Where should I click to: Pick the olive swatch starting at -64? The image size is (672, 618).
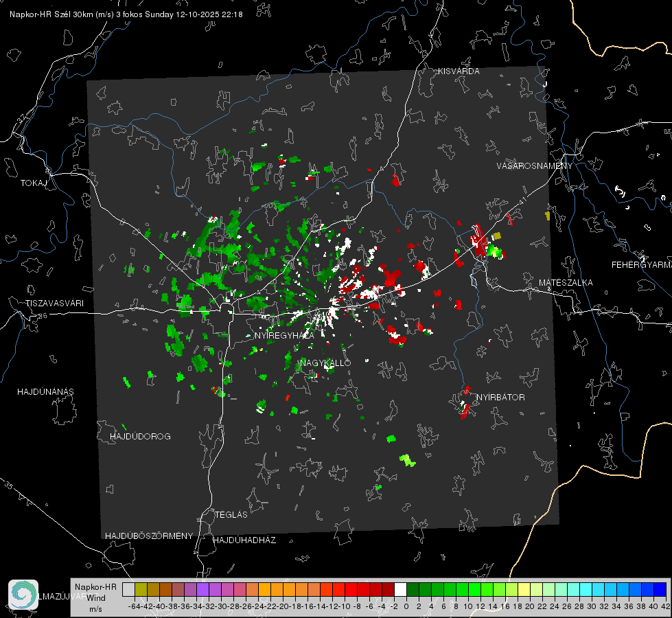[x=141, y=589]
